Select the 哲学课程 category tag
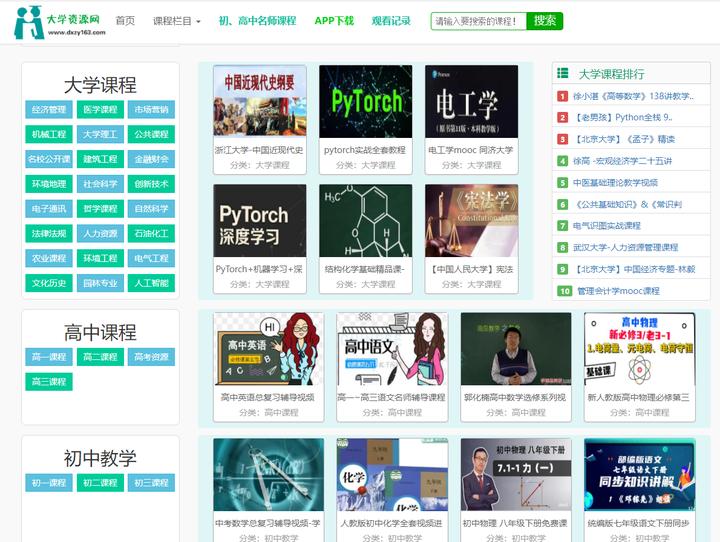Screen dimensions: 720x542 [100, 209]
